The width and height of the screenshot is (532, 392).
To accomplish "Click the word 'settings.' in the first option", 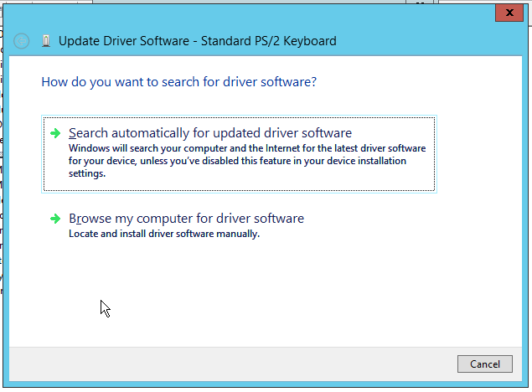I will pos(87,173).
